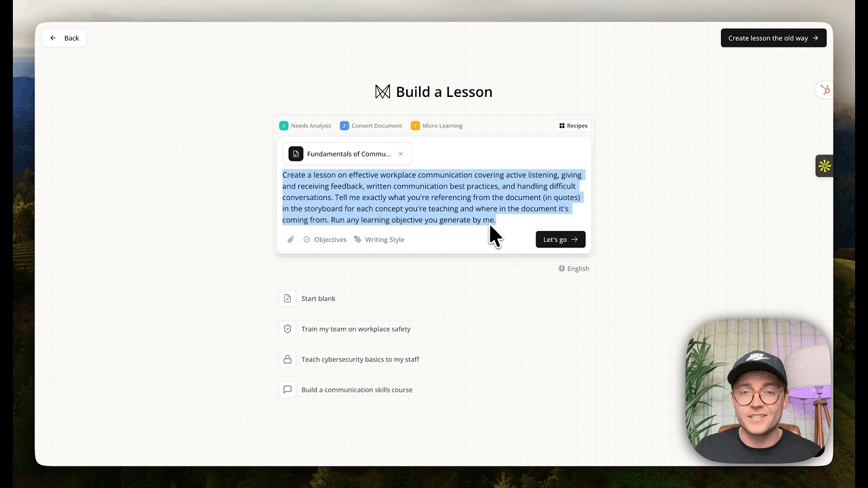This screenshot has width=868, height=488.
Task: Click inside the lesson prompt text area
Action: click(433, 197)
